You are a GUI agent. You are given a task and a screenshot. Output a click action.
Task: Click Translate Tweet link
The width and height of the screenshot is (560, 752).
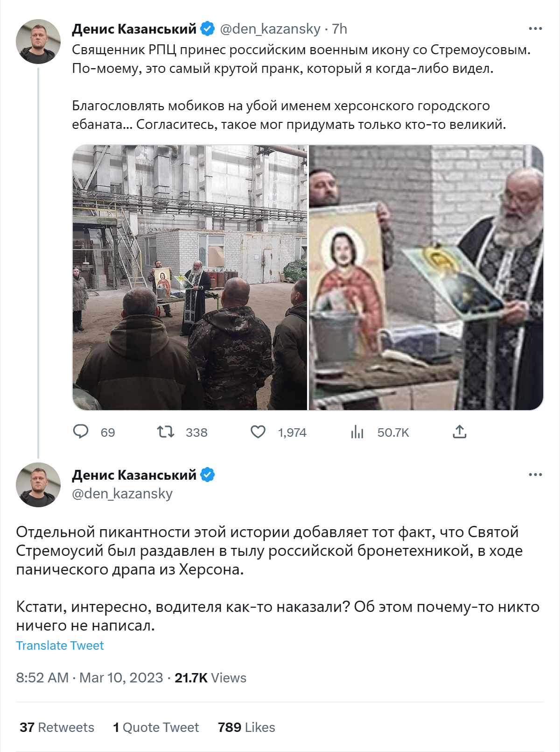coord(60,645)
